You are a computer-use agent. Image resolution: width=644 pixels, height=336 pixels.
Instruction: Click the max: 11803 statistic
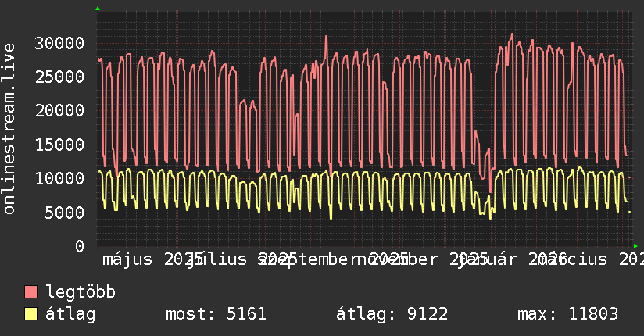point(567,314)
